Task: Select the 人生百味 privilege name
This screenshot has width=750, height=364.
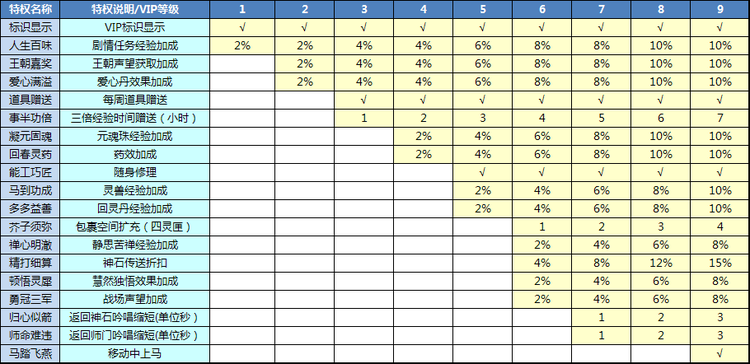Action: pos(31,45)
